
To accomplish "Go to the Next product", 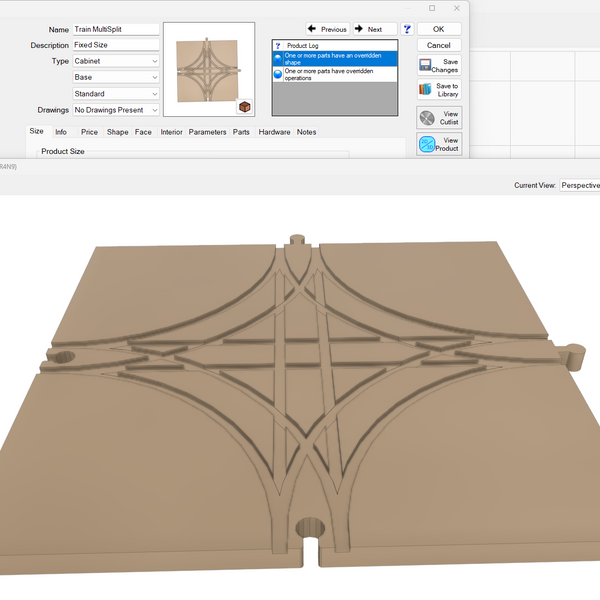I will pos(375,30).
